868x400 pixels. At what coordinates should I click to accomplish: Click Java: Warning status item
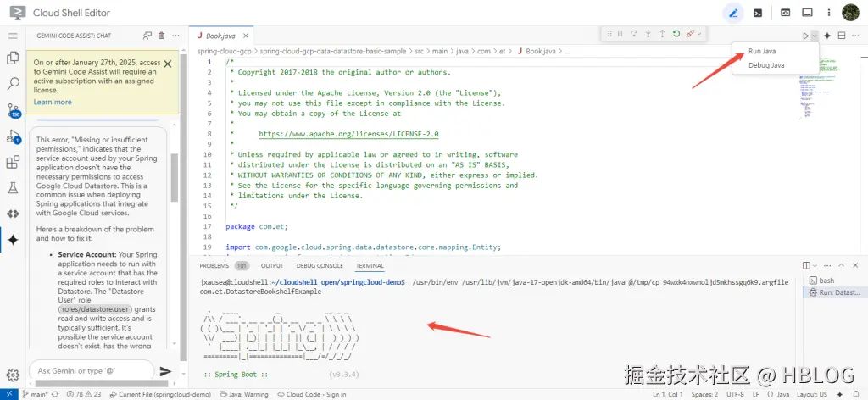coord(244,394)
